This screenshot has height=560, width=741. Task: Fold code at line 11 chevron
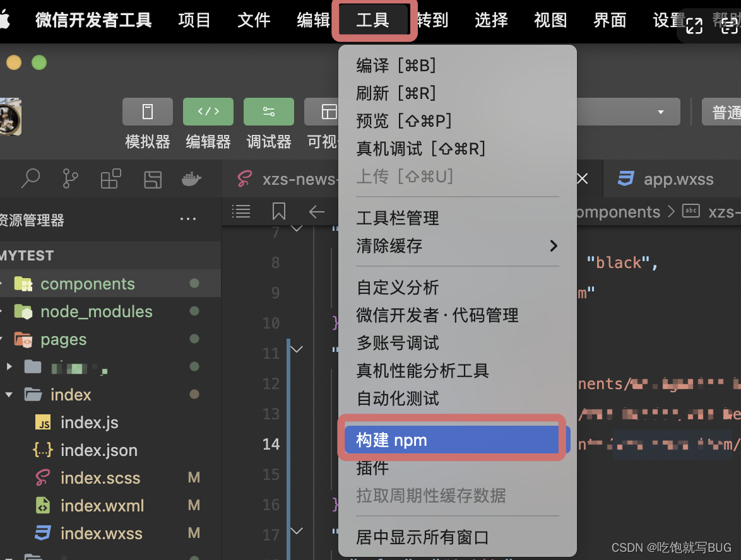coord(296,349)
